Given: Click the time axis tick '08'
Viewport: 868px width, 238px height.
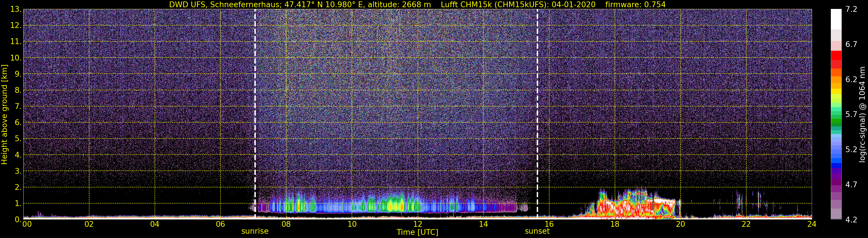Looking at the screenshot, I should tap(286, 224).
